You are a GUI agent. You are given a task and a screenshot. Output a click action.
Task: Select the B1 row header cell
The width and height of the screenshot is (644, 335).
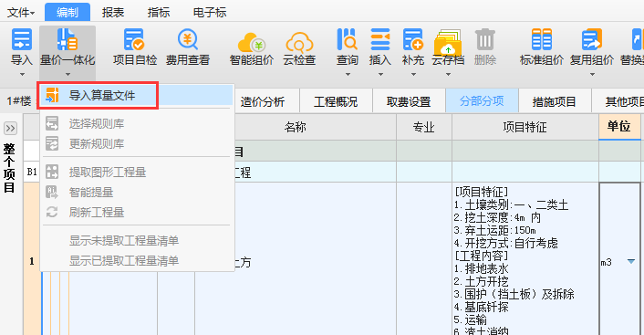[x=32, y=172]
